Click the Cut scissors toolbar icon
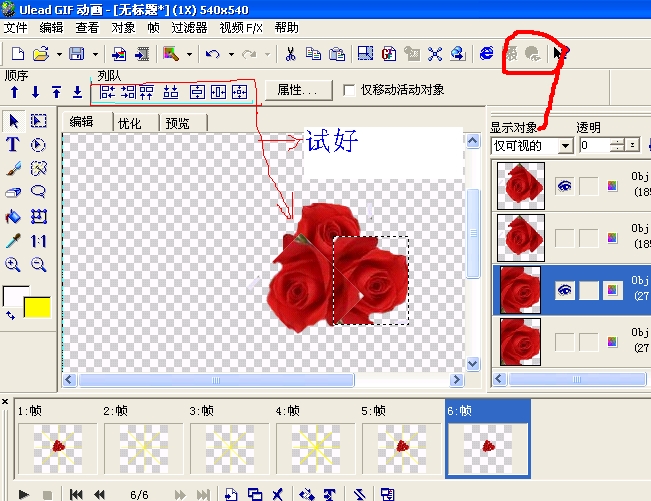Viewport: 651px width, 501px height. [290, 54]
